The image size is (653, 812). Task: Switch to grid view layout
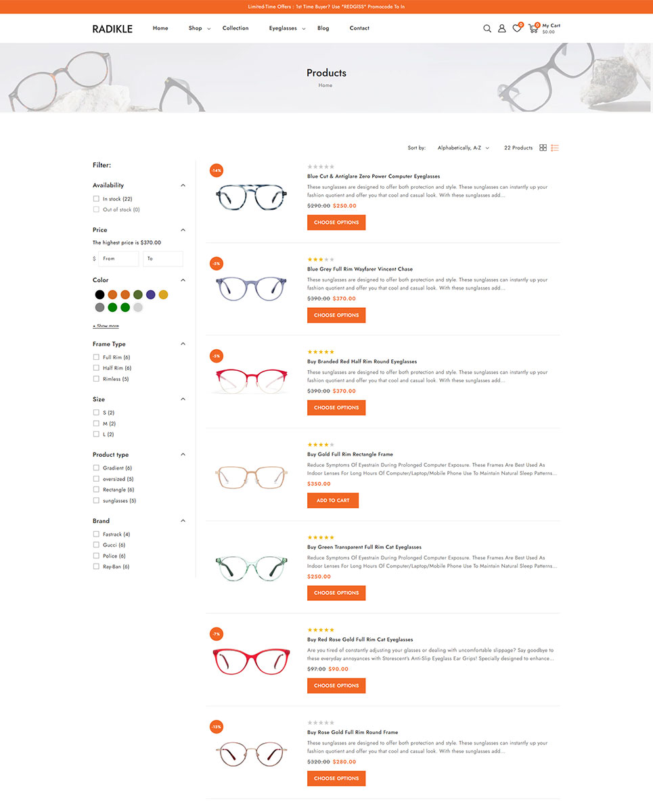543,148
